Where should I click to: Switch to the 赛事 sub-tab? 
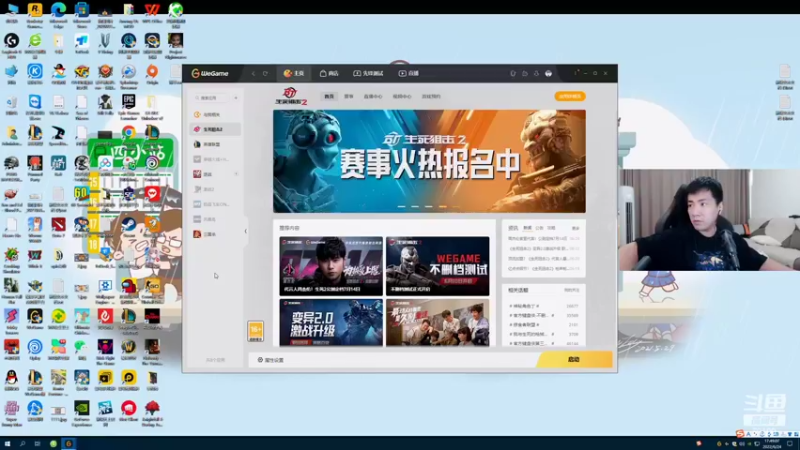tap(349, 96)
